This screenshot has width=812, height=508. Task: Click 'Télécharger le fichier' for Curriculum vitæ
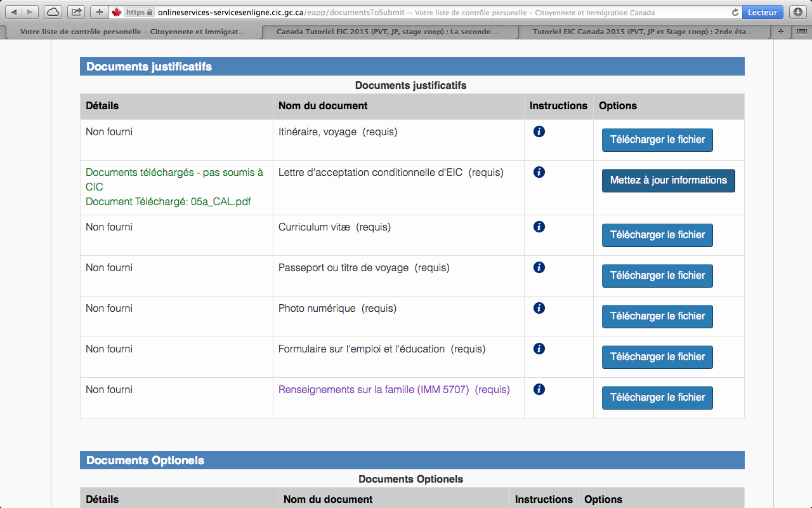[x=657, y=235]
